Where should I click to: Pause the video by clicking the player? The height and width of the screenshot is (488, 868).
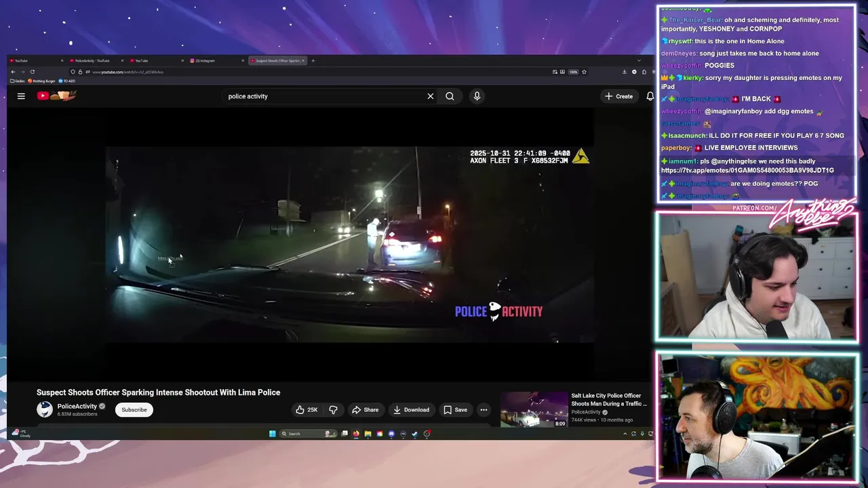click(349, 244)
